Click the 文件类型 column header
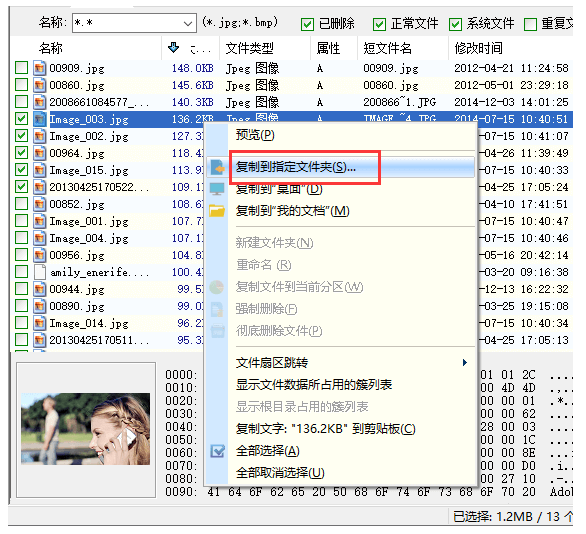The height and width of the screenshot is (534, 586). (x=250, y=48)
